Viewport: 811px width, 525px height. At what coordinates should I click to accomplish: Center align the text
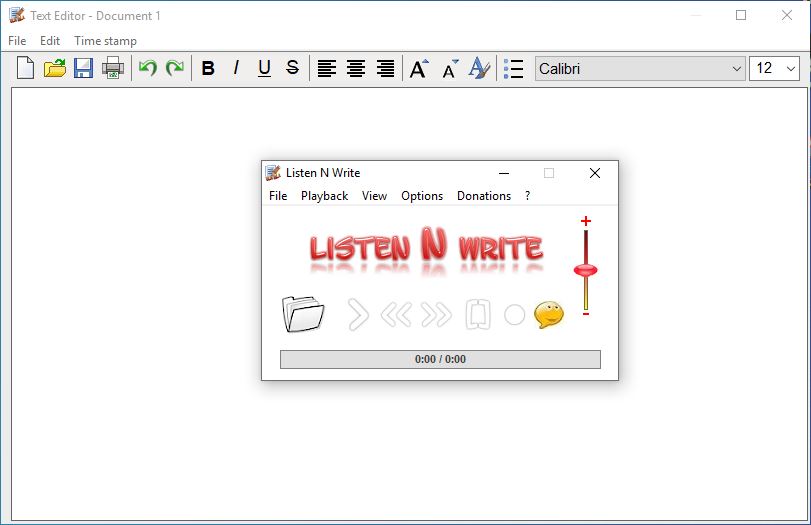click(x=356, y=68)
